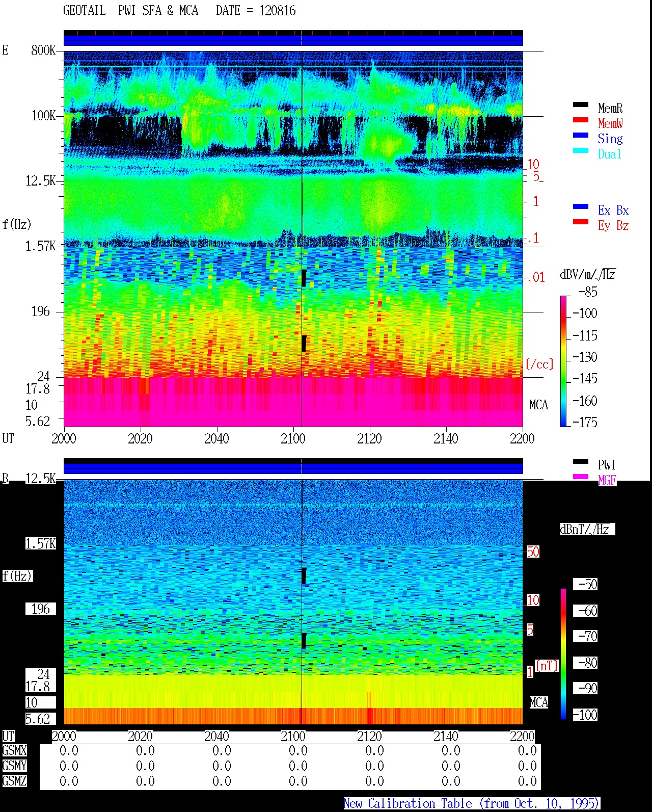
Task: Click the red Ey Bz legend swatch
Action: point(580,222)
